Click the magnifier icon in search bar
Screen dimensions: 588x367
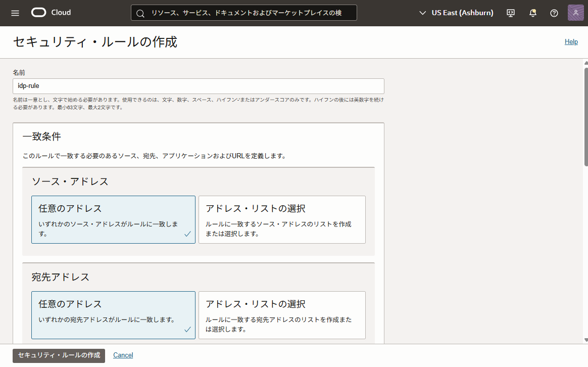(140, 13)
